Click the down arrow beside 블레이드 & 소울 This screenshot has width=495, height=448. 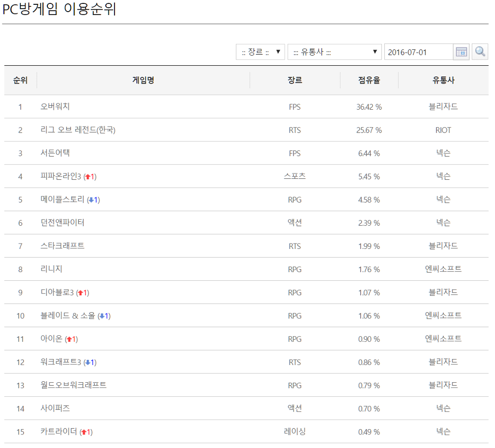[102, 316]
